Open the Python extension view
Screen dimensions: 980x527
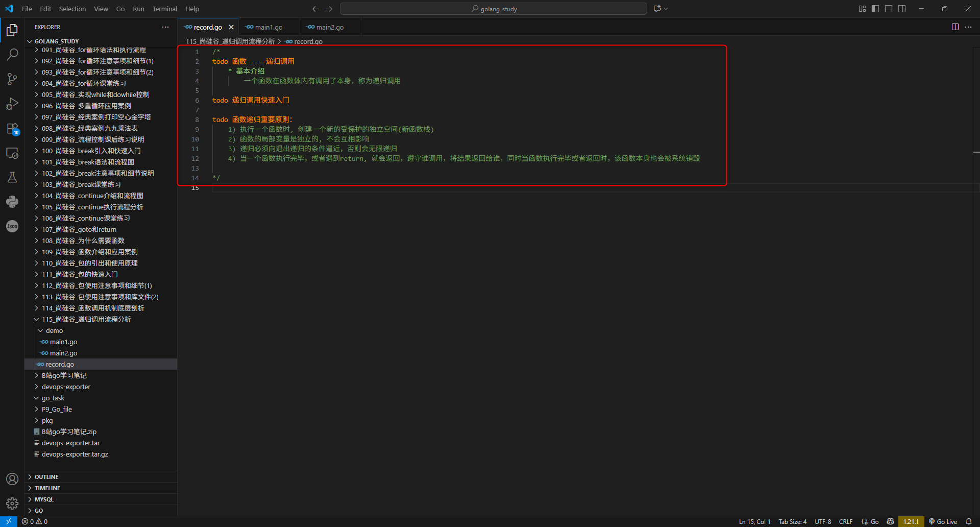click(x=12, y=202)
